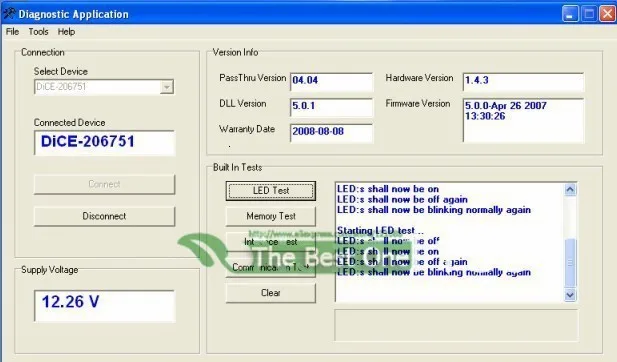Viewport: 617px width, 362px height.
Task: Click the Warranty Date 2008-08-08 field
Action: (331, 133)
